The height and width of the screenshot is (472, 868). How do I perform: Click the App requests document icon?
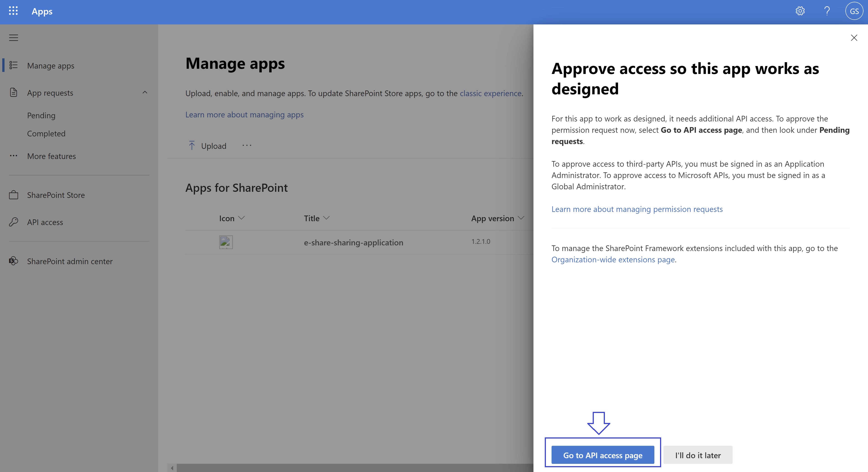[x=14, y=92]
